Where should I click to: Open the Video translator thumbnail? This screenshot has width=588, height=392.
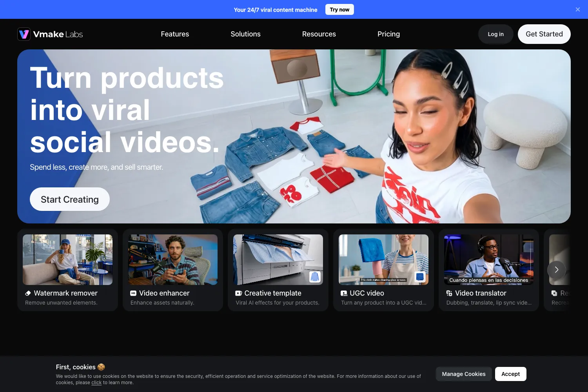click(489, 260)
